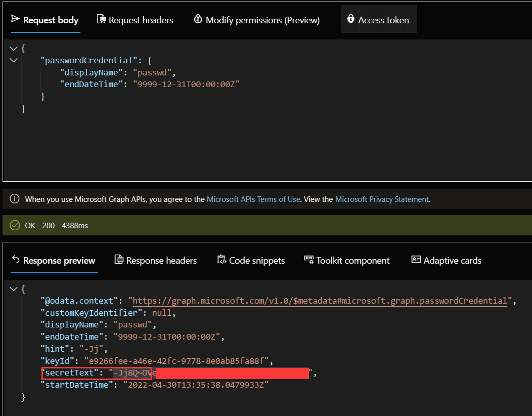This screenshot has height=416, width=532.
Task: Click the Code snippets icon
Action: (221, 260)
